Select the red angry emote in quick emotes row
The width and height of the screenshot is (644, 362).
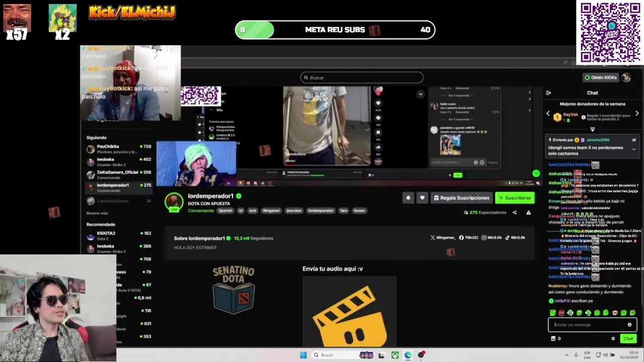(561, 313)
